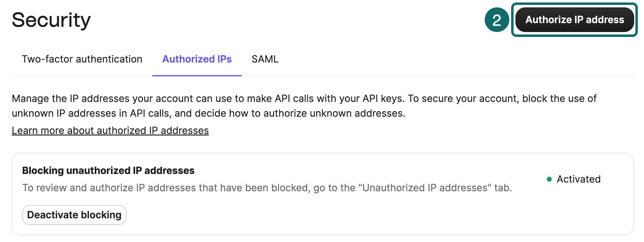
Task: Click the green Activated status dot
Action: 549,179
